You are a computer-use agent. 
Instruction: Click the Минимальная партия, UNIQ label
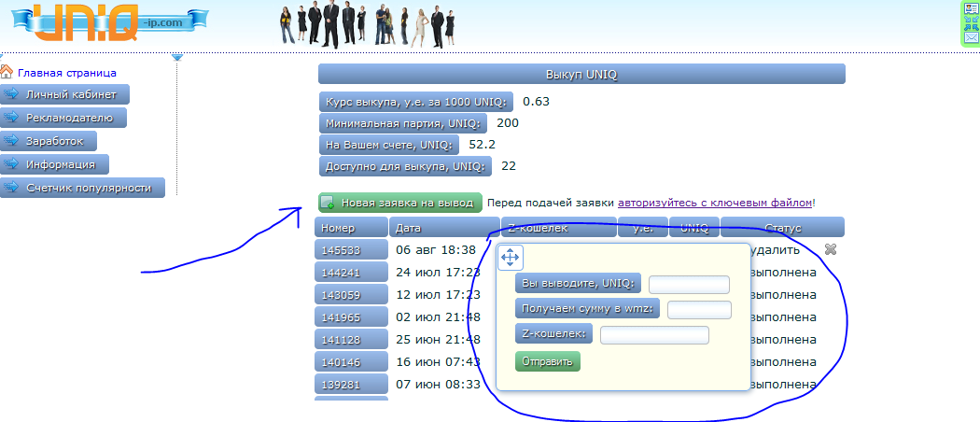coord(402,123)
